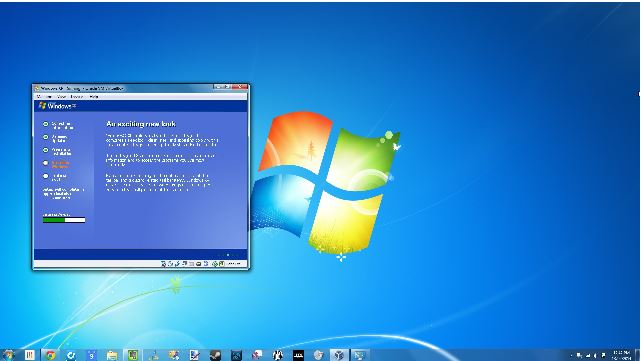Open the blue calendar 9 taskbar icon
642x361 pixels.
[92, 355]
